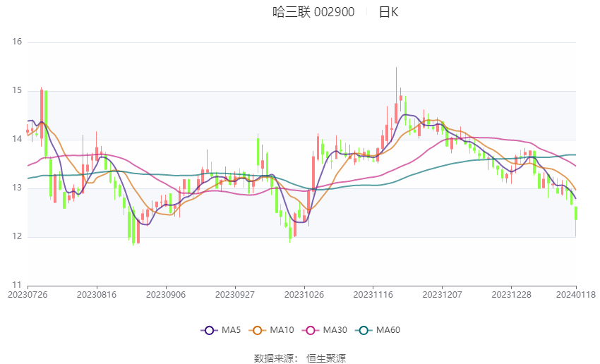This screenshot has height=364, width=600.
Task: Click the 12 price axis label
Action: pos(17,236)
